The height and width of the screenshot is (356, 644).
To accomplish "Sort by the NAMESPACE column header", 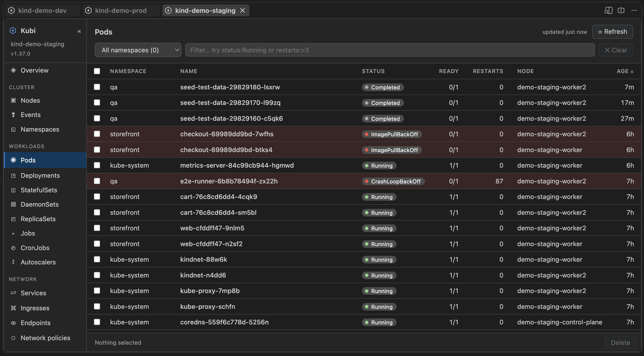I will pos(128,71).
